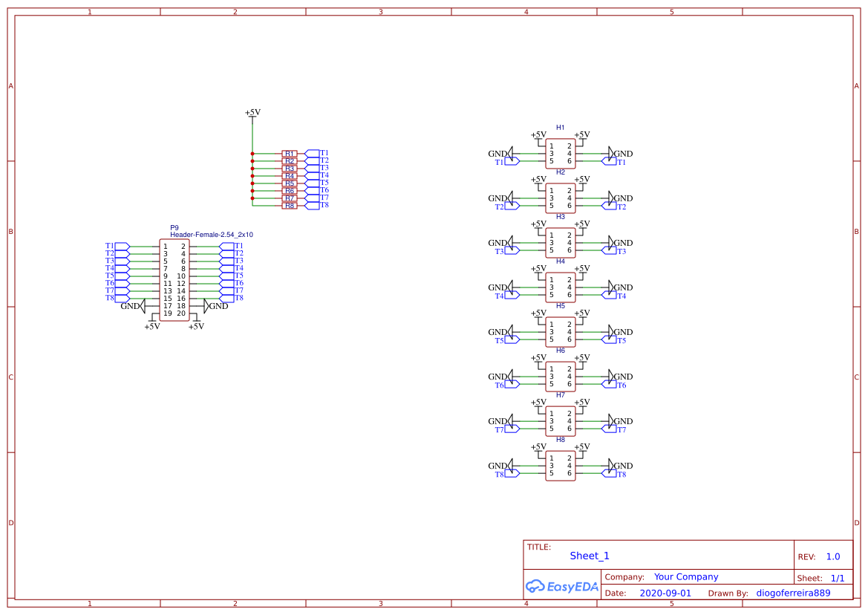
Task: Click the T8 net port connected to R8
Action: tap(316, 205)
